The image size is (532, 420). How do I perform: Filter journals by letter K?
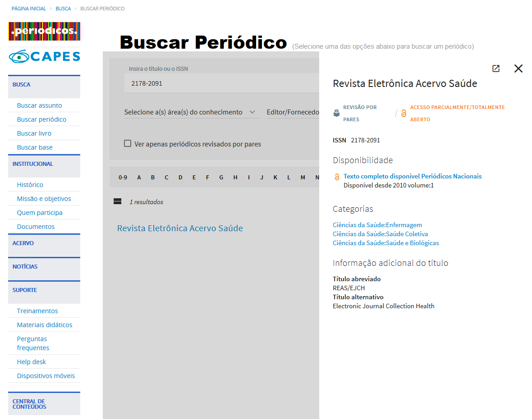pos(275,178)
